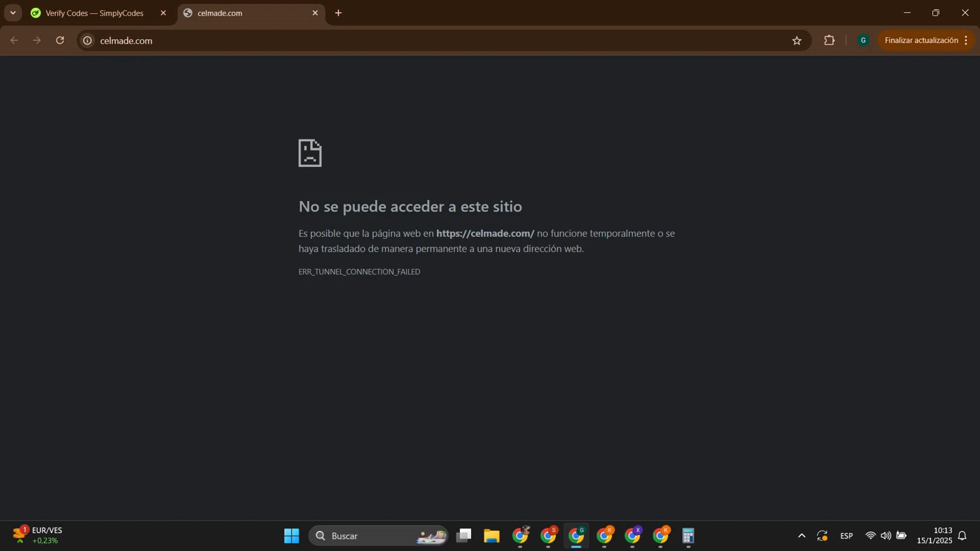The height and width of the screenshot is (551, 980).
Task: Minimize the Chrome window
Action: tap(907, 13)
